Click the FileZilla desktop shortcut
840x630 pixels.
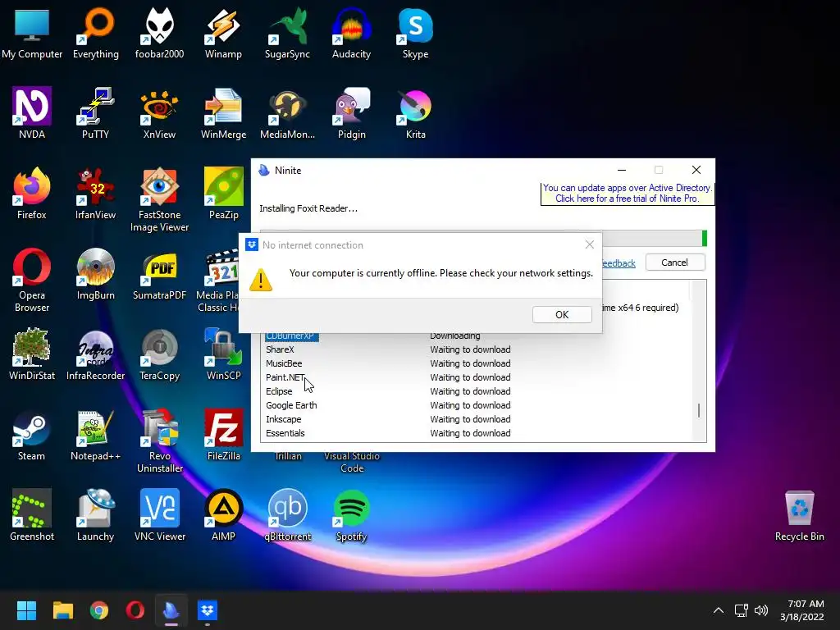point(223,434)
